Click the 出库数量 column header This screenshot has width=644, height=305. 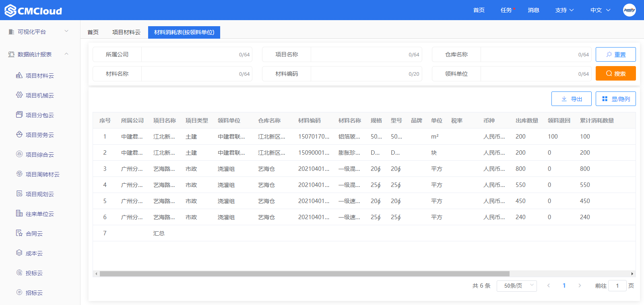point(526,120)
